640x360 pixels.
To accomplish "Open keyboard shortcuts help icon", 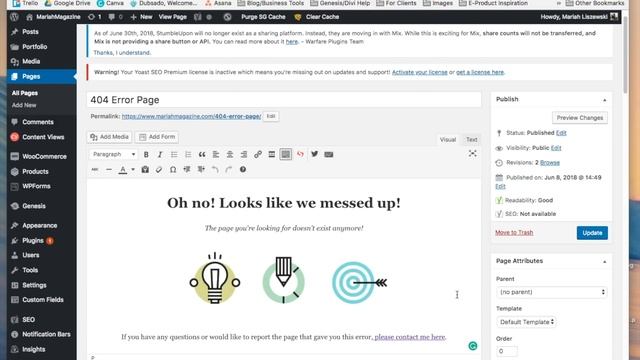I will pyautogui.click(x=243, y=169).
